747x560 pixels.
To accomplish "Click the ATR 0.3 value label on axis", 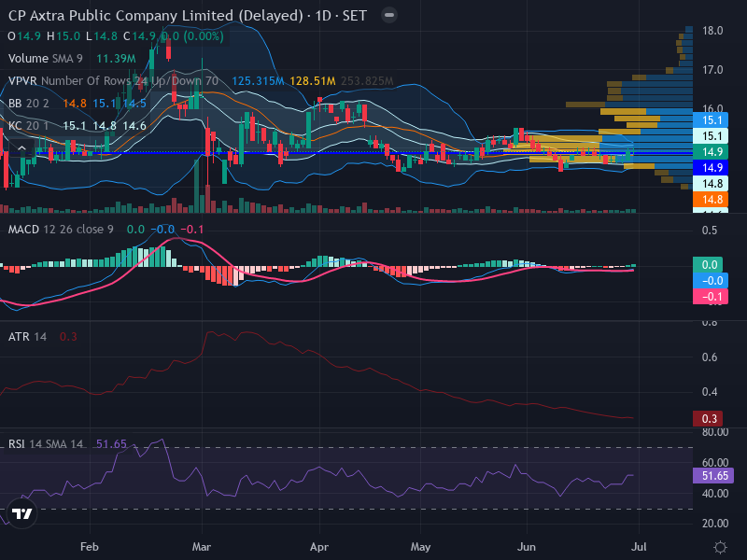I will click(708, 418).
